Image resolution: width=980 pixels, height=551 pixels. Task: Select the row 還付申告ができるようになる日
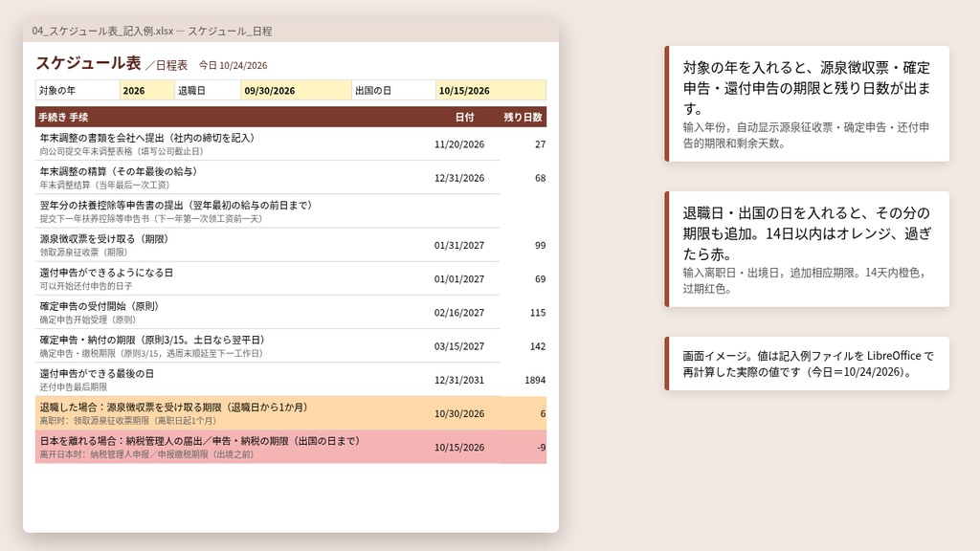291,278
